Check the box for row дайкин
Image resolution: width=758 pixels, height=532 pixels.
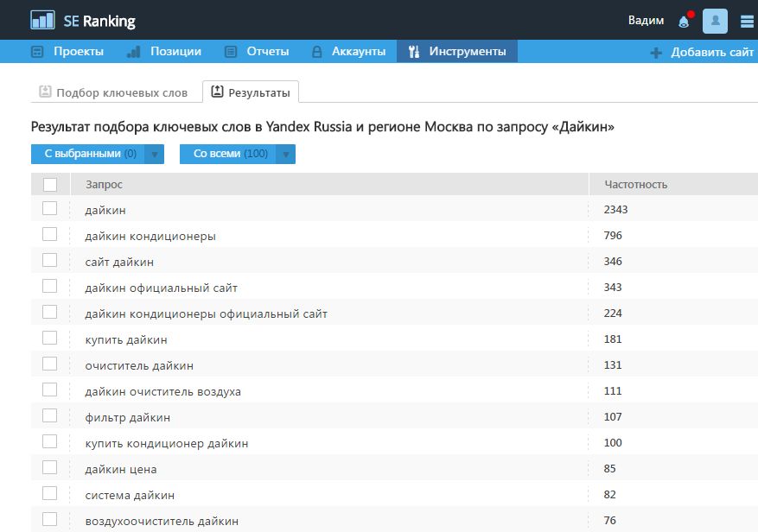tap(50, 208)
